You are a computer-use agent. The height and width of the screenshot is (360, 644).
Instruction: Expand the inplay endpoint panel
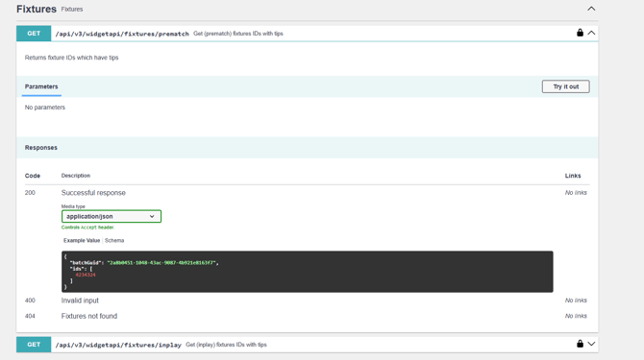pos(591,344)
